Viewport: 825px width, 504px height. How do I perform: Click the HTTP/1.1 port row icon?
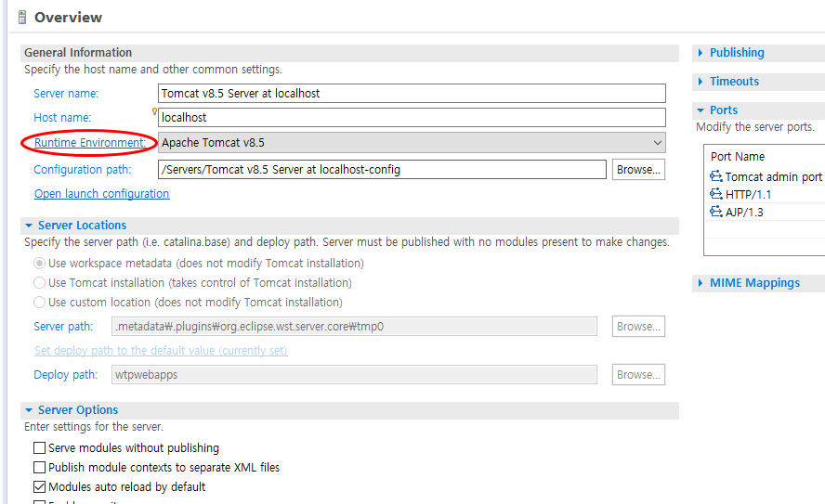coord(716,194)
